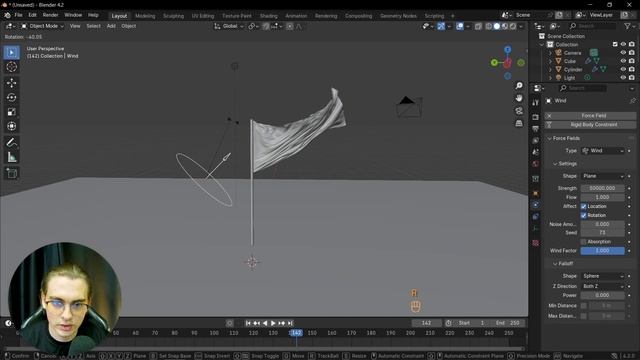
Task: Open the viewport Object menu button
Action: [x=129, y=26]
